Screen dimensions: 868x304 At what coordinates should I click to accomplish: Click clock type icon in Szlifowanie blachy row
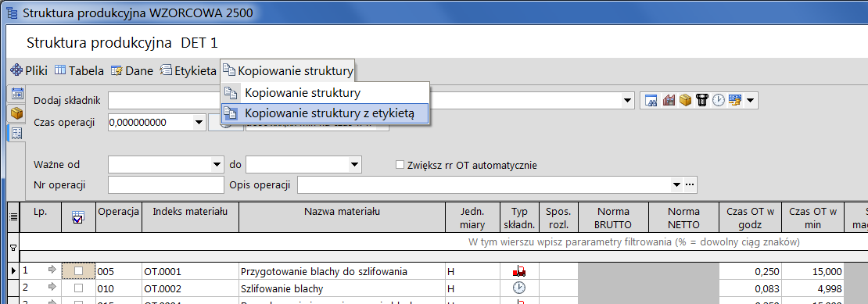[519, 288]
